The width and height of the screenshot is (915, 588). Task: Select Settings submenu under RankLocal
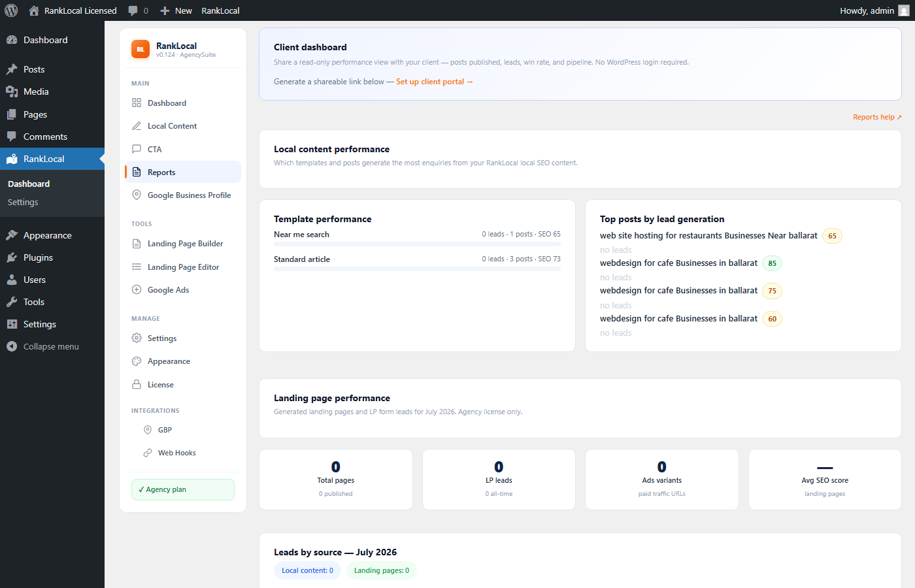[23, 202]
